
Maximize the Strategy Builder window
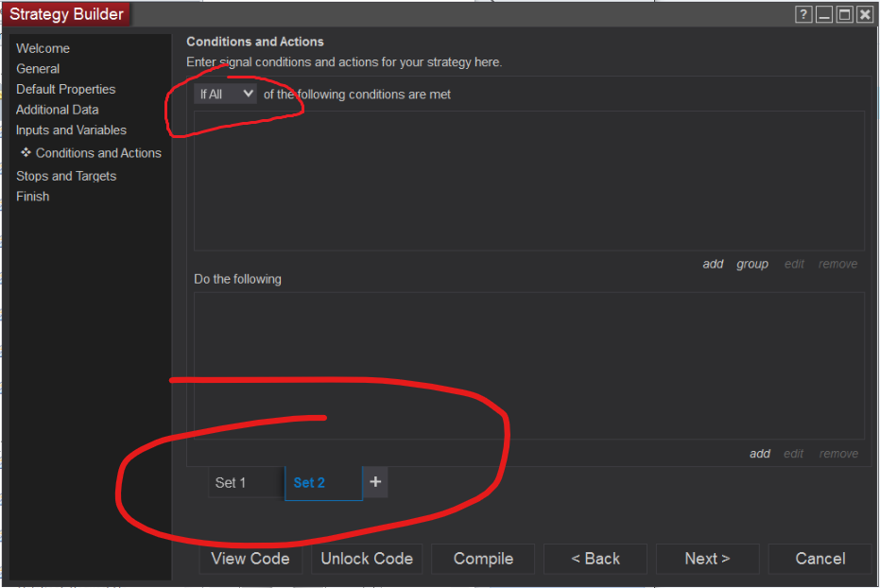click(845, 14)
